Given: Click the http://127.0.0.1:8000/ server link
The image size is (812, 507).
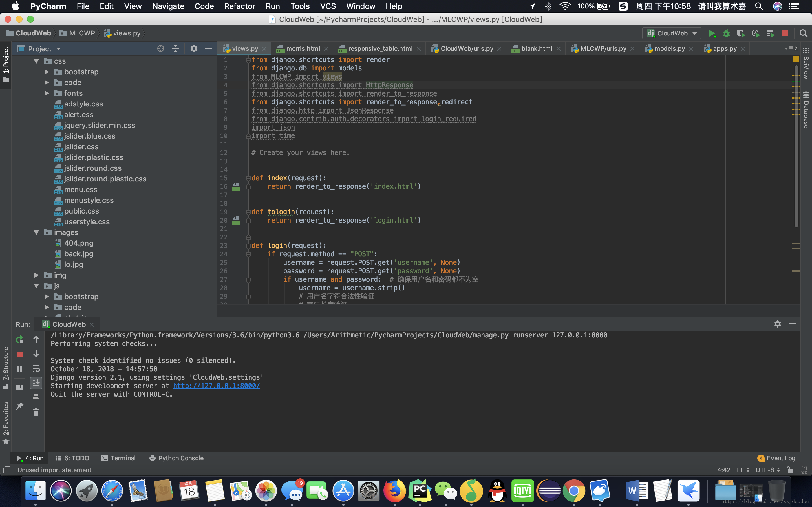Looking at the screenshot, I should tap(216, 386).
